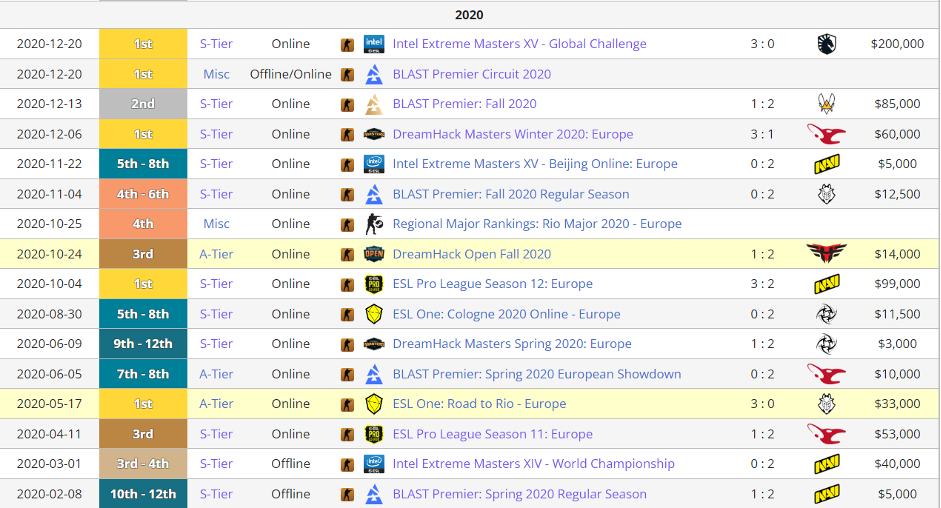Open Intel Extreme Masters XV - Beijing Online: Europe
This screenshot has height=508, width=941.
click(x=535, y=164)
